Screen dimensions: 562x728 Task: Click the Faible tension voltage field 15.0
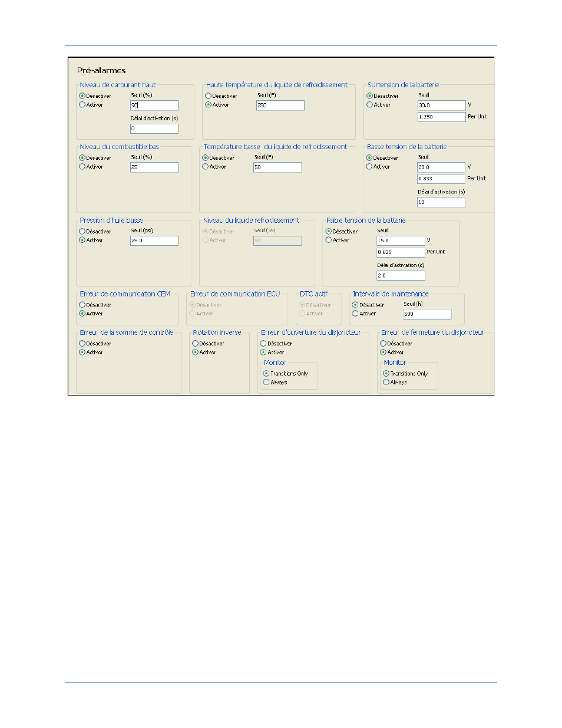tap(401, 241)
